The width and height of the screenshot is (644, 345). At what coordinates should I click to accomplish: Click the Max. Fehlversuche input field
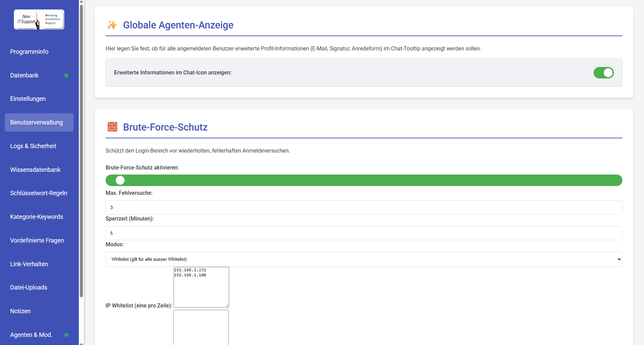(363, 207)
